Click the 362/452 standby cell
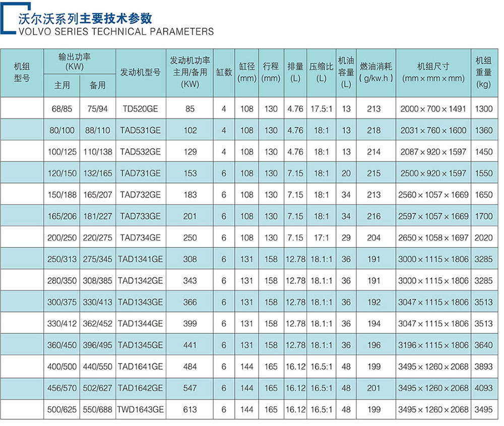Image resolution: width=504 pixels, height=426 pixels. 98,324
